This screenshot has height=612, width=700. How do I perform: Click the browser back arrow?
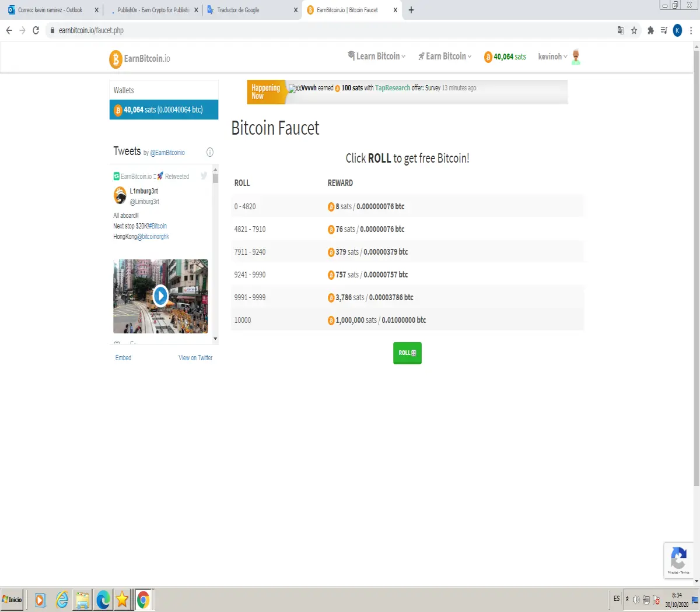9,30
